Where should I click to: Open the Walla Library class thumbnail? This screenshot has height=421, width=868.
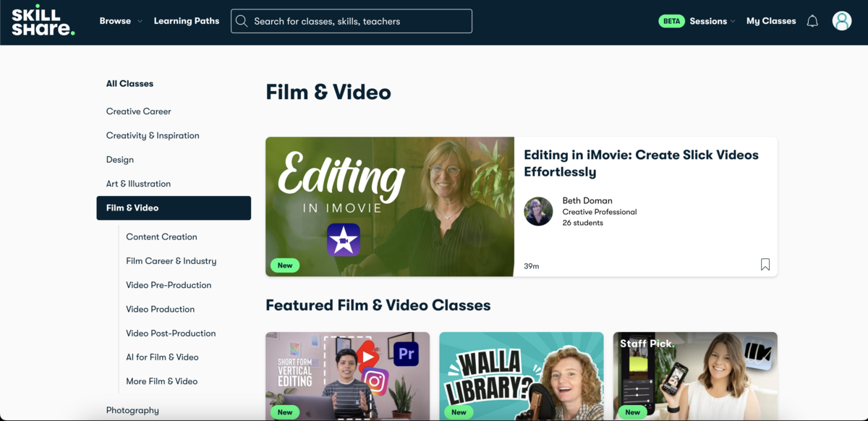click(x=521, y=376)
